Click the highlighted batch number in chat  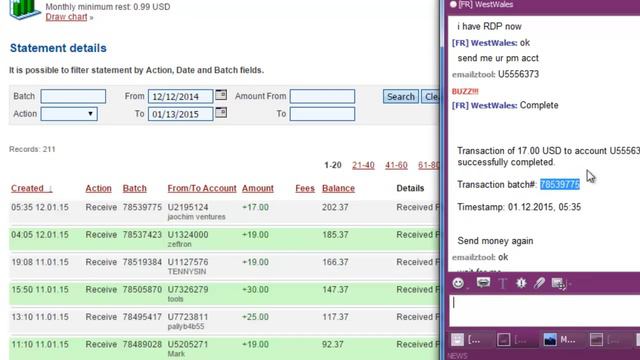(x=560, y=184)
